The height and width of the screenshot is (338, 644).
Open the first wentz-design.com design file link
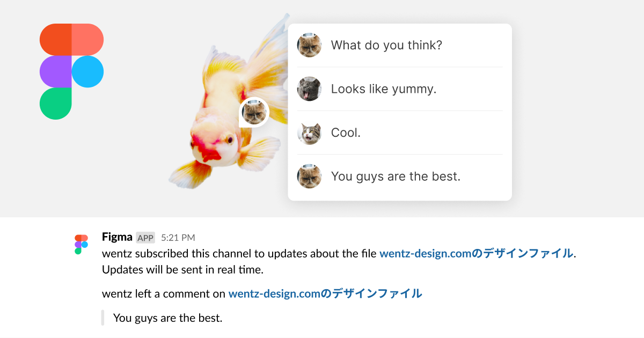477,253
